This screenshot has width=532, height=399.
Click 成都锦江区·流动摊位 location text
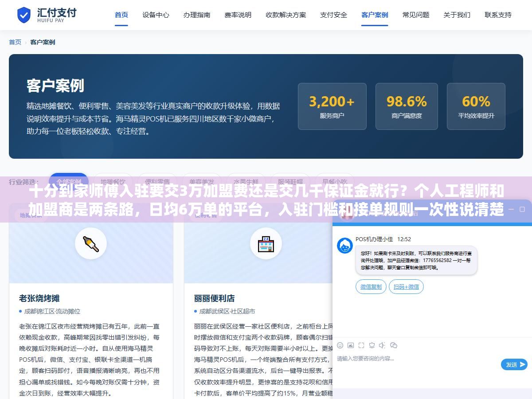(x=52, y=311)
